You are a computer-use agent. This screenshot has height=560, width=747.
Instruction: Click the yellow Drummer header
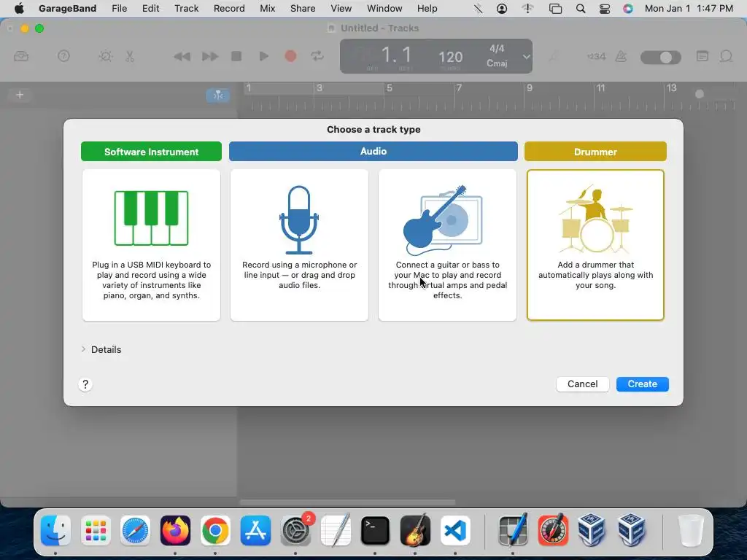(x=595, y=152)
